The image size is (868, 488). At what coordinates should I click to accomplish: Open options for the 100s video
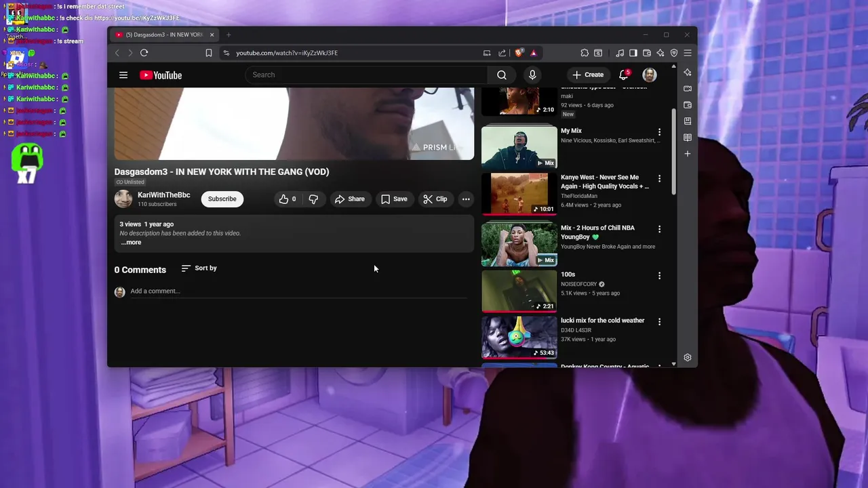(x=659, y=276)
